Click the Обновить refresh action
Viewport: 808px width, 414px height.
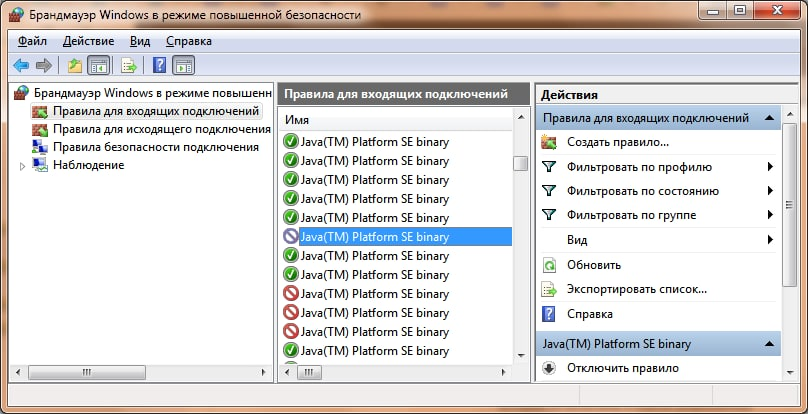pyautogui.click(x=594, y=265)
